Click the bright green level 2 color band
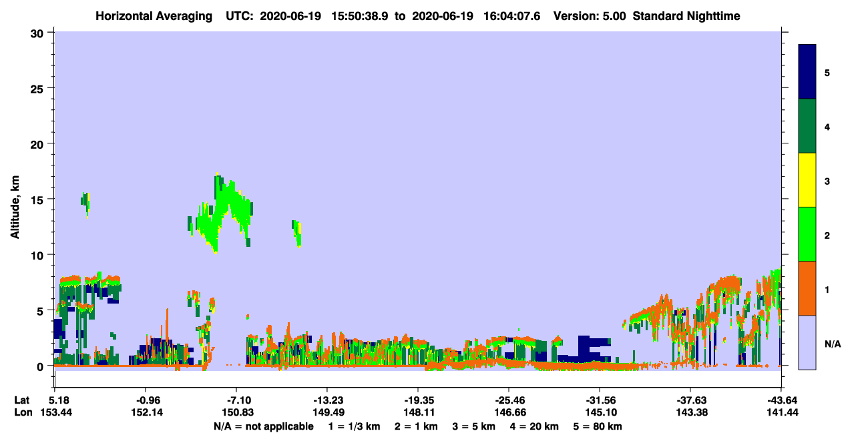The height and width of the screenshot is (445, 868). [x=807, y=234]
